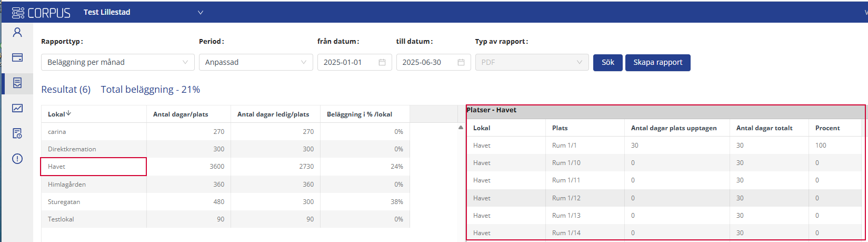
Task: Select the Sturegatan row in results
Action: (x=225, y=202)
